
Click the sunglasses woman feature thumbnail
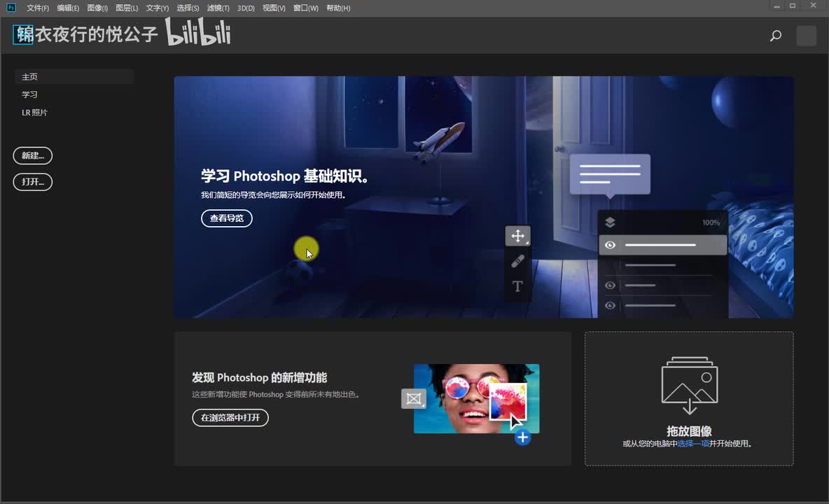(476, 398)
